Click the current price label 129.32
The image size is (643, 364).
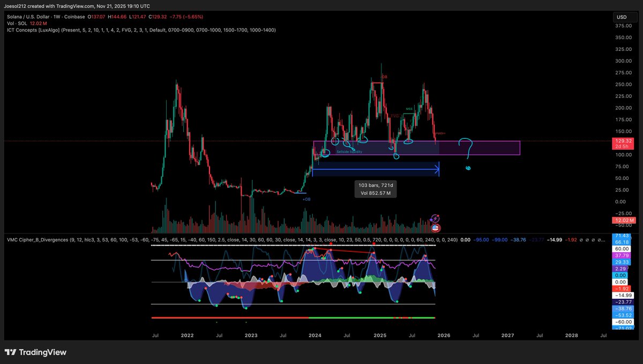624,142
